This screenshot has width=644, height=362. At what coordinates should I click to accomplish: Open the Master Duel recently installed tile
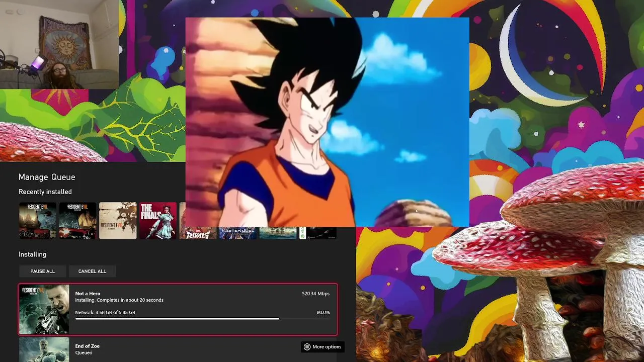click(x=238, y=233)
